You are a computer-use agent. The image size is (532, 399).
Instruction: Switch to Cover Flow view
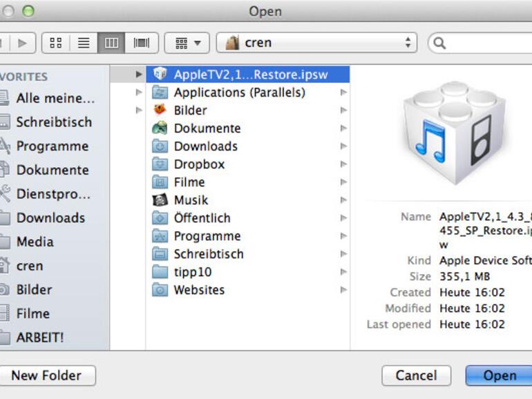coord(141,43)
